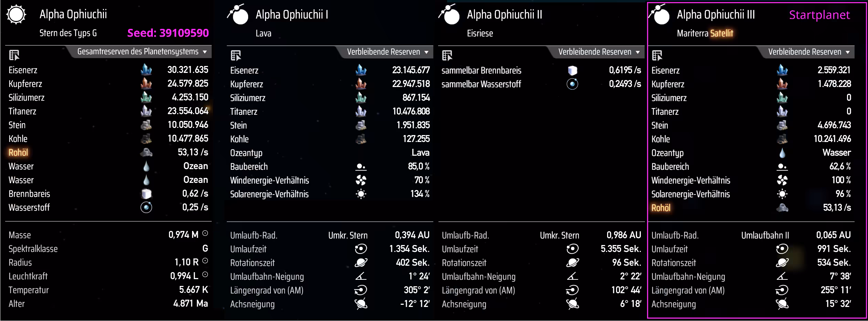Click the Rohöl icon in the star system panel
The height and width of the screenshot is (321, 868).
click(146, 152)
